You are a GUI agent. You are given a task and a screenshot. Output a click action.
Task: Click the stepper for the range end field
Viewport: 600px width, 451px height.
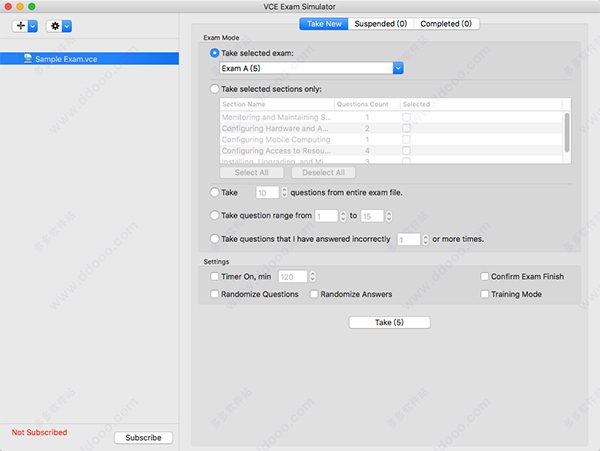[389, 216]
